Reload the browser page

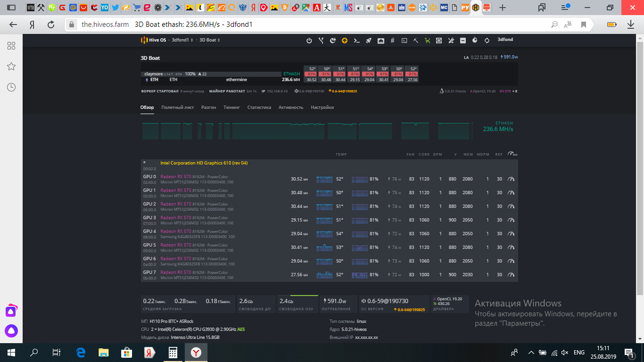(50, 24)
